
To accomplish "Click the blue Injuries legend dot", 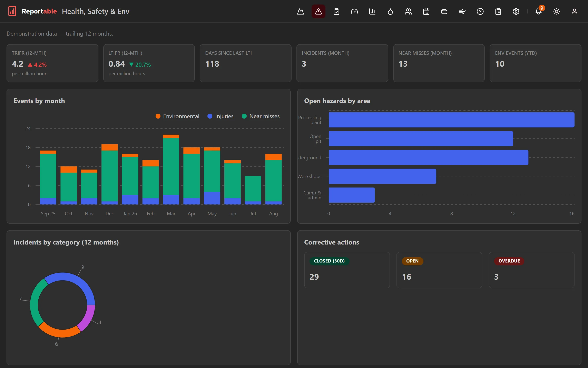I will (x=210, y=116).
